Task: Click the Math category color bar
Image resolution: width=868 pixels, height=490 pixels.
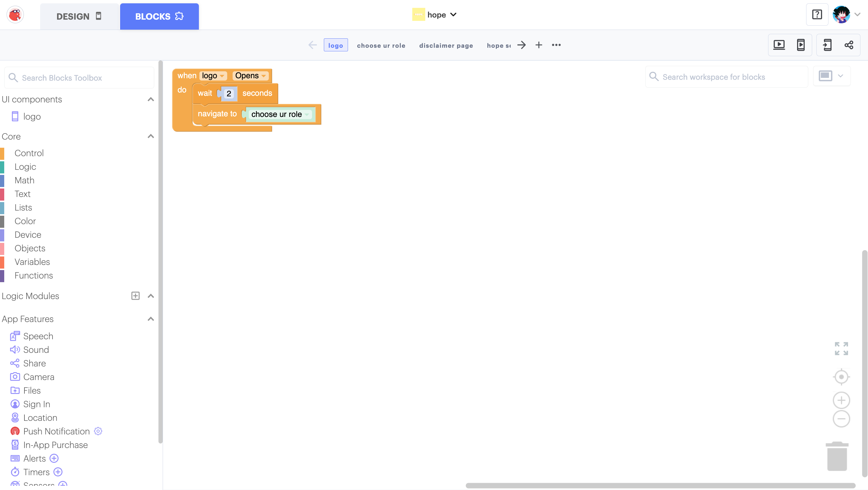Action: pos(2,180)
